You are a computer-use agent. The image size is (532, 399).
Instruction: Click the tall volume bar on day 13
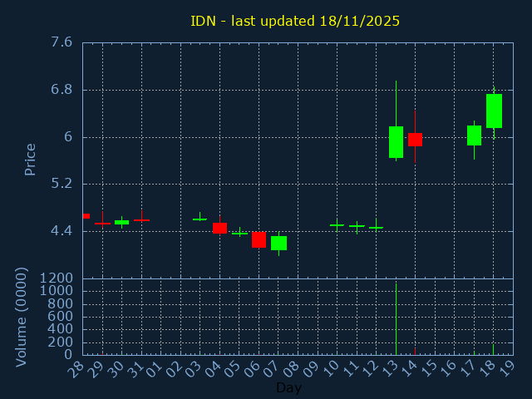pyautogui.click(x=396, y=320)
